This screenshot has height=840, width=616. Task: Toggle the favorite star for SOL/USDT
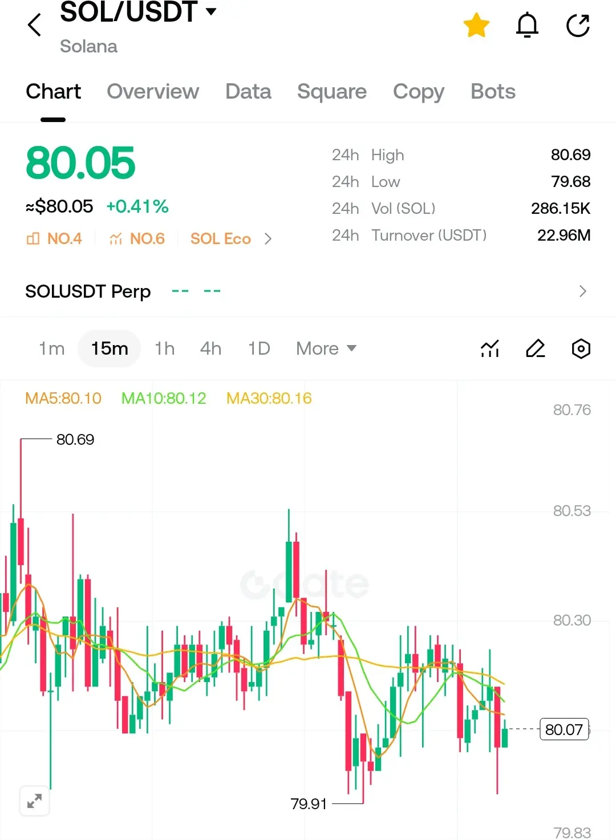tap(476, 25)
